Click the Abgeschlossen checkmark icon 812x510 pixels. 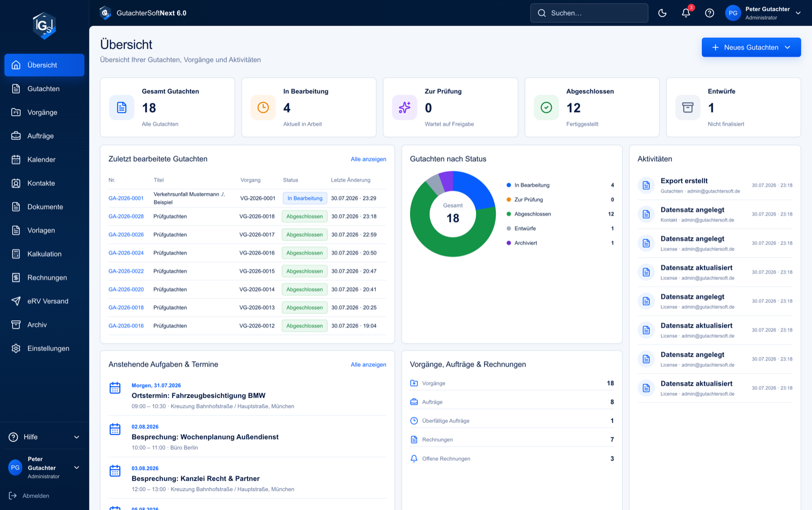tap(546, 108)
